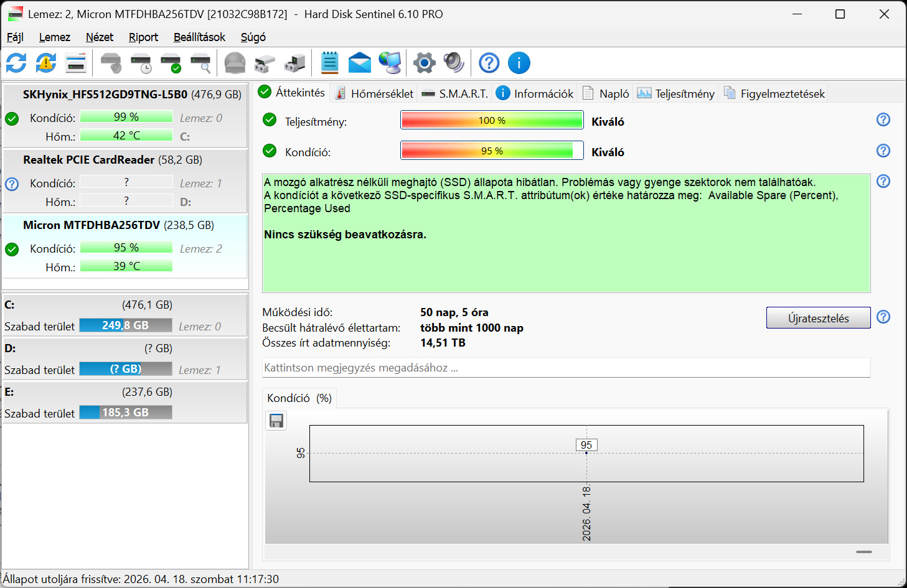
Task: Click the refresh icon with yellow warning sign
Action: tap(46, 63)
